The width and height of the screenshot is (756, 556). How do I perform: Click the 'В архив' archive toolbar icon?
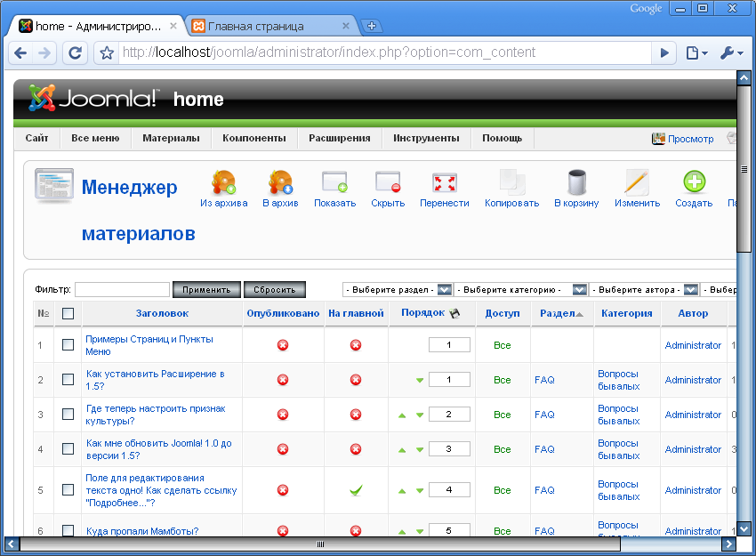pos(280,182)
